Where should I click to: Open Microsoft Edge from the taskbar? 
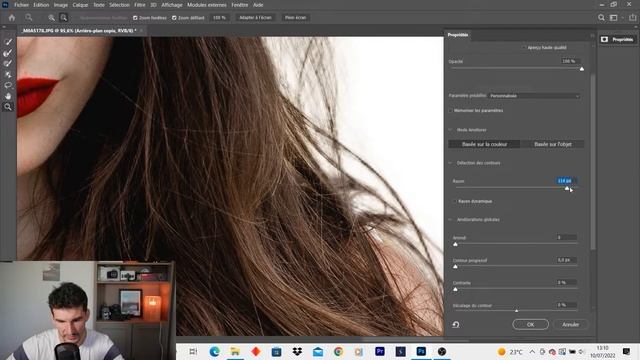tap(214, 351)
